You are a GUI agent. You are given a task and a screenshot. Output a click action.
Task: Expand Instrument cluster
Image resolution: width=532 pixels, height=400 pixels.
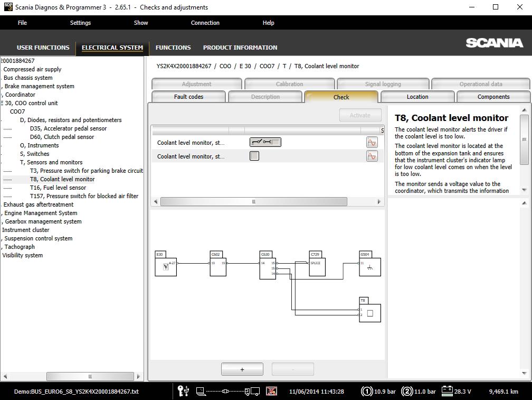(25, 230)
